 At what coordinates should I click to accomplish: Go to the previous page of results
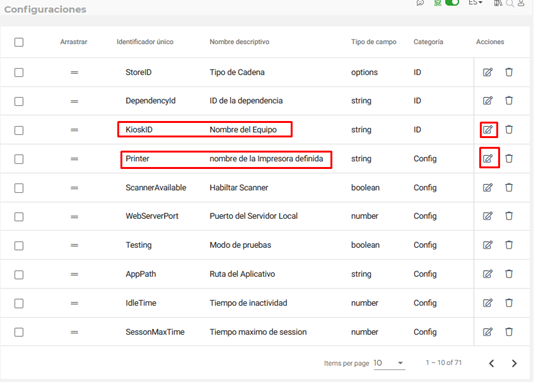point(492,363)
